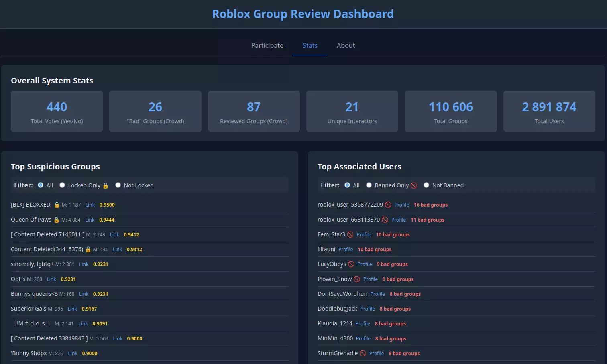Open the Link for Queen Of Paws
Image resolution: width=607 pixels, height=364 pixels.
pyautogui.click(x=90, y=220)
